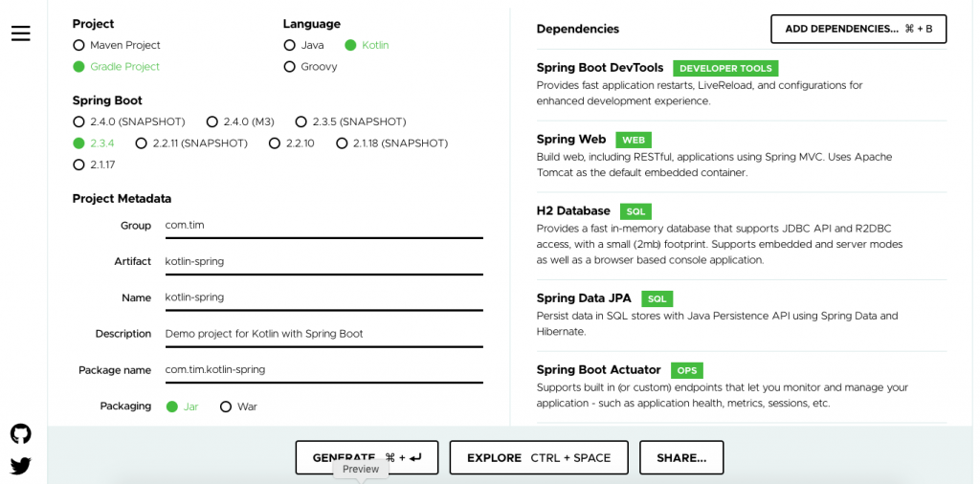Open the GitHub icon link
Viewport: 980px width, 484px height.
pyautogui.click(x=21, y=434)
